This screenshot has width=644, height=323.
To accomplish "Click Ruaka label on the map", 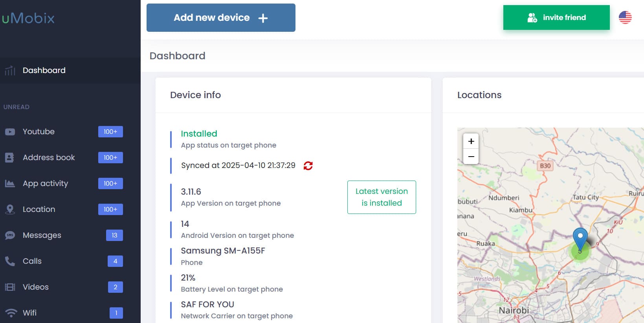I will (486, 243).
